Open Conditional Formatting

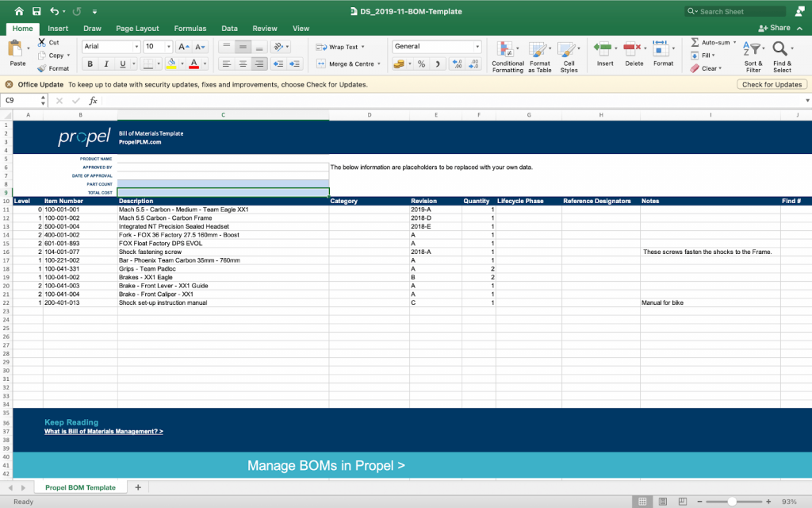(507, 57)
